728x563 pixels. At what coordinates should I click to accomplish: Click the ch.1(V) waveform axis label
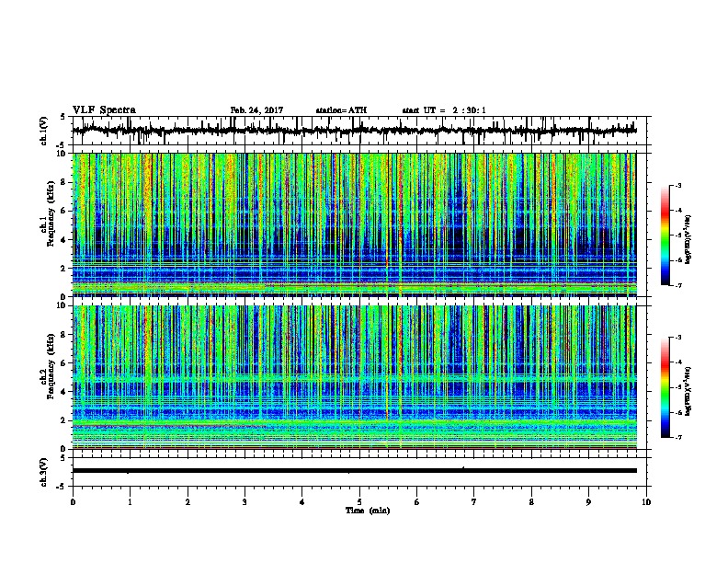[x=44, y=131]
